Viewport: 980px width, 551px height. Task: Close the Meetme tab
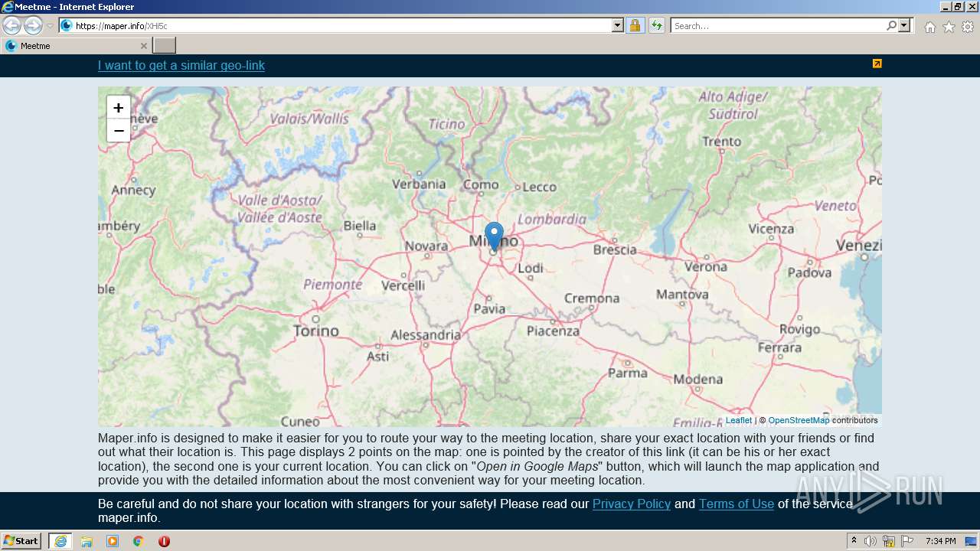(x=143, y=46)
